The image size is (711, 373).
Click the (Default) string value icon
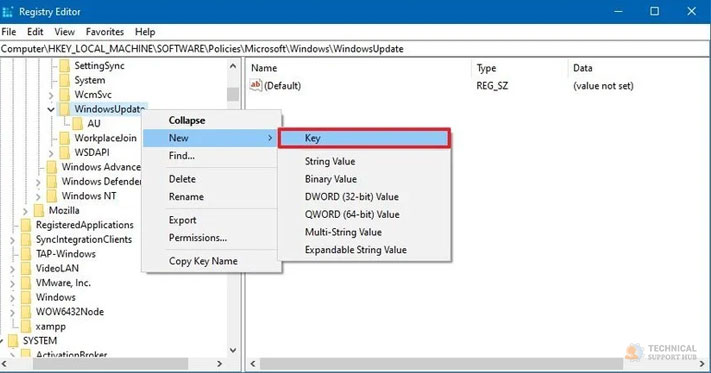click(256, 85)
